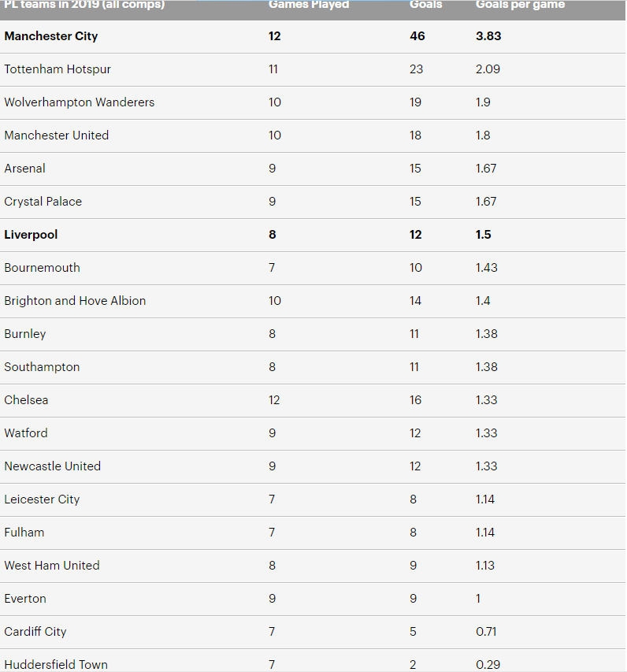This screenshot has height=672, width=627.
Task: Select the Crystal Palace team cell
Action: 43,202
